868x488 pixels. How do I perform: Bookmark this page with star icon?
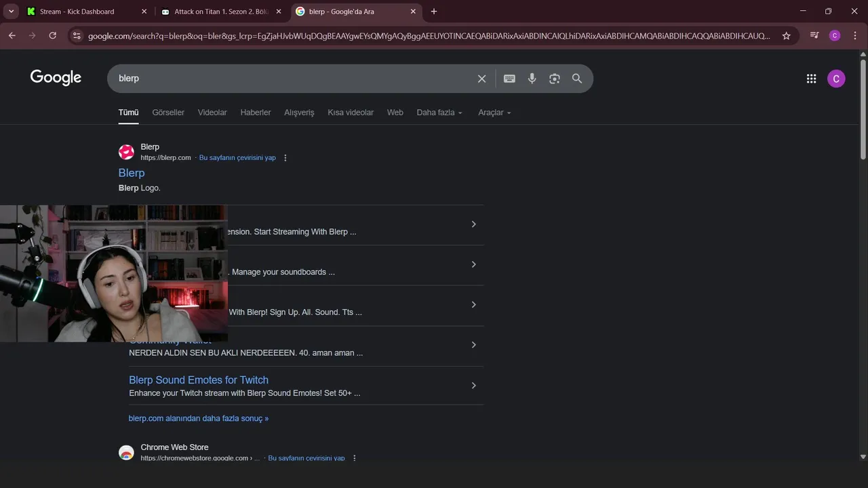click(x=786, y=36)
